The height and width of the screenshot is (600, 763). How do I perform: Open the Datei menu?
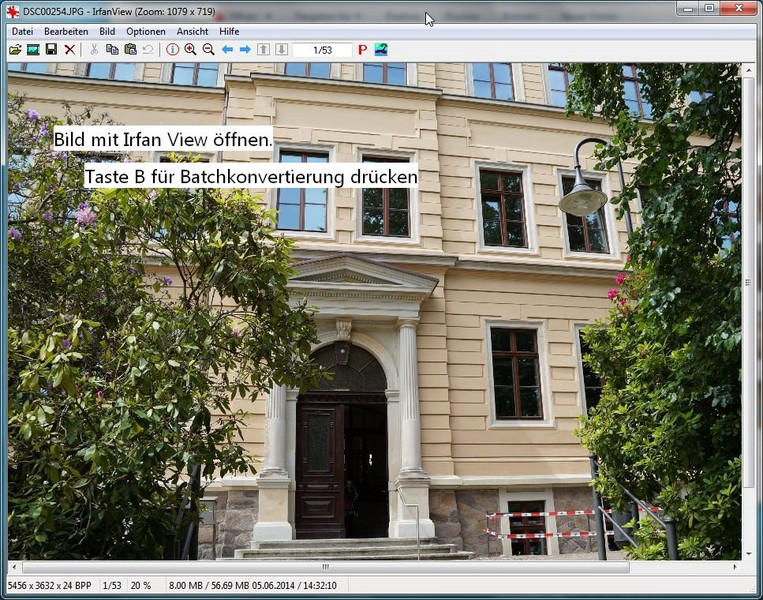pyautogui.click(x=22, y=31)
